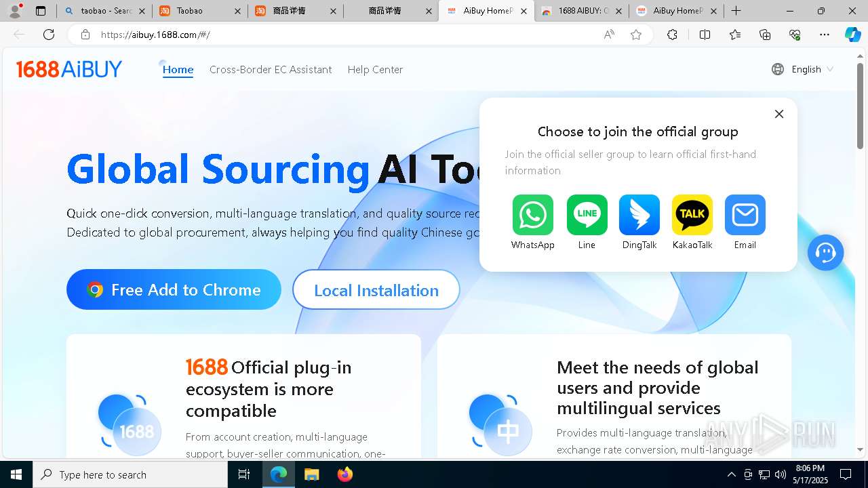Image resolution: width=868 pixels, height=488 pixels.
Task: Switch to last AiBuy HomePage tab
Action: (x=676, y=11)
